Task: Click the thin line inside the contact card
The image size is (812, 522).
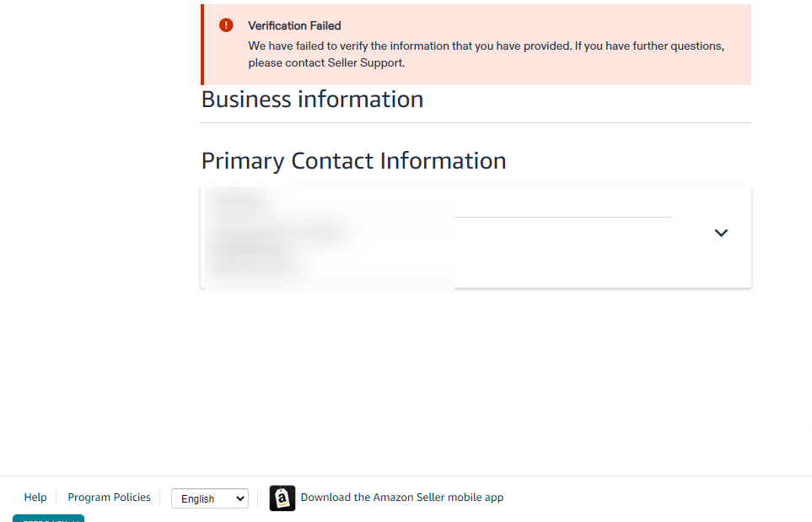Action: coord(562,217)
